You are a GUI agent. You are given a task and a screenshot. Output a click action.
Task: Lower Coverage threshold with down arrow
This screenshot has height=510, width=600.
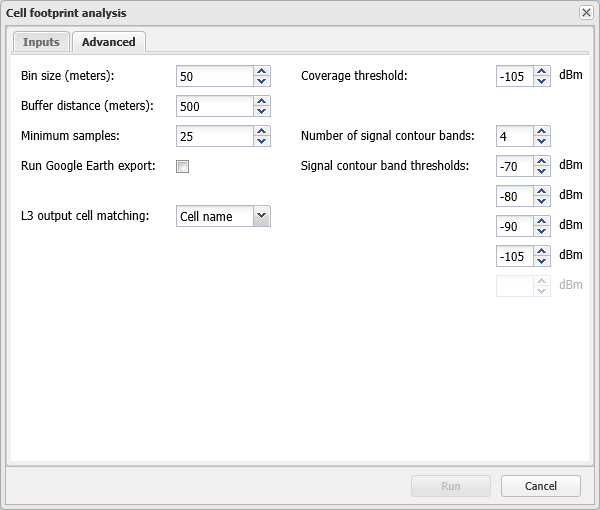coord(542,81)
